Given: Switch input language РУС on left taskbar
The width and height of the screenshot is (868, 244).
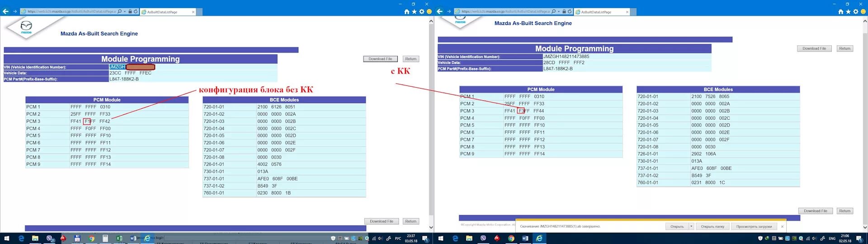Looking at the screenshot, I should pos(398,239).
